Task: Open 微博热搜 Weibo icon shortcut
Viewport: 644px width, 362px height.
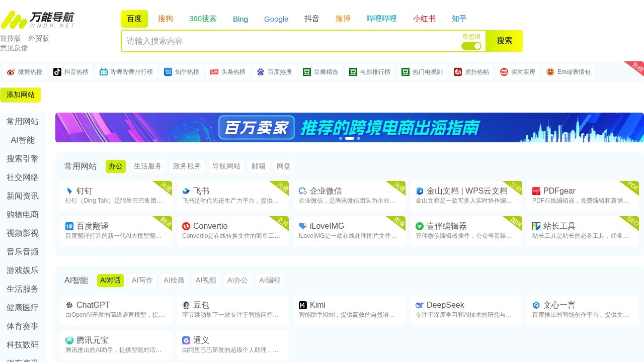Action: 11,72
